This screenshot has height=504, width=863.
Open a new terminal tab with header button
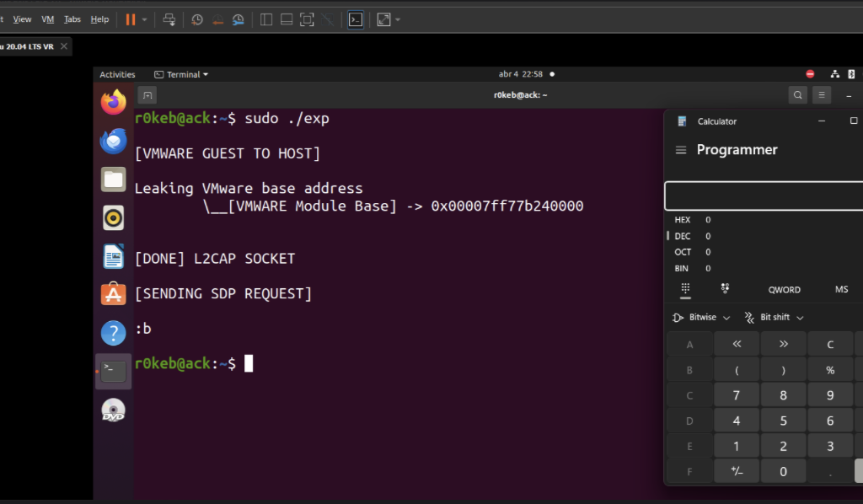click(147, 95)
